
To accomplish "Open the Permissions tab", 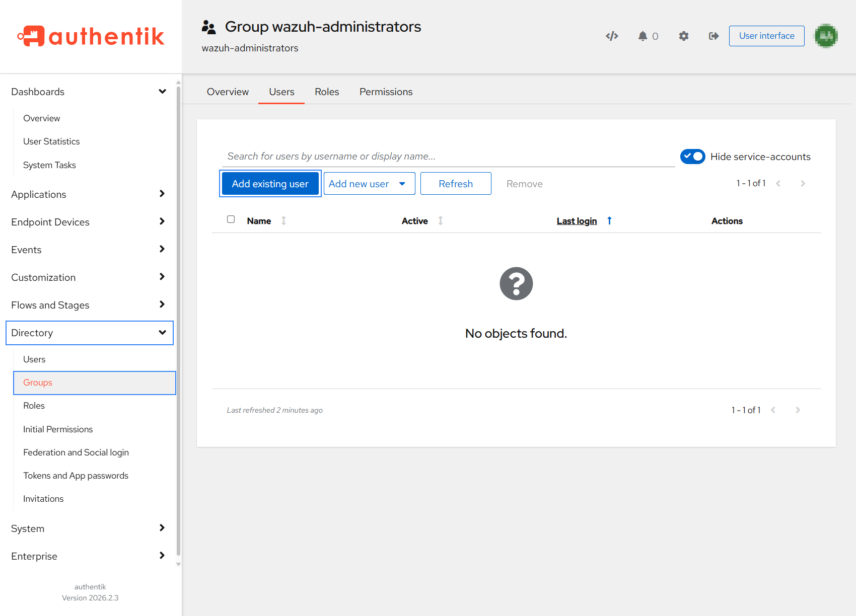I will click(386, 92).
